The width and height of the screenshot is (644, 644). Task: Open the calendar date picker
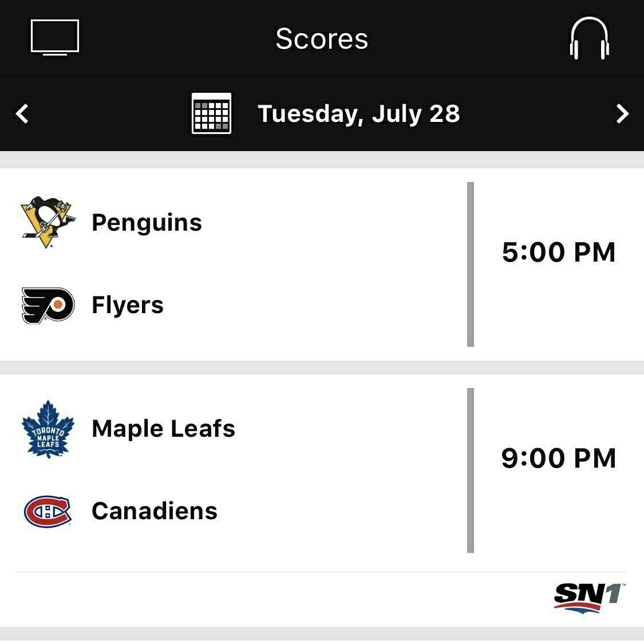(x=211, y=113)
